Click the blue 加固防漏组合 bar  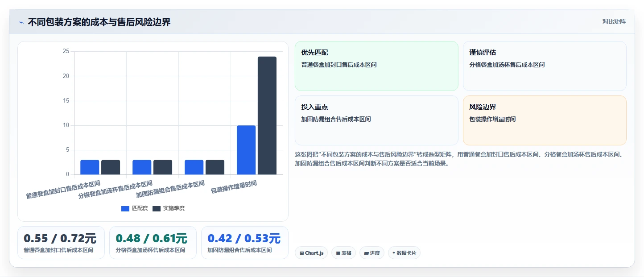(x=194, y=167)
